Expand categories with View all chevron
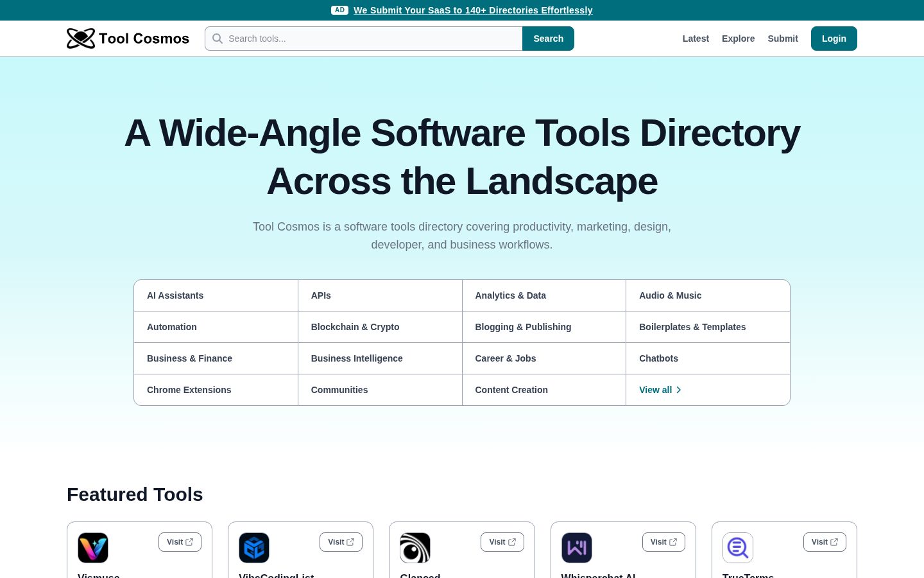924x578 pixels. [x=678, y=390]
